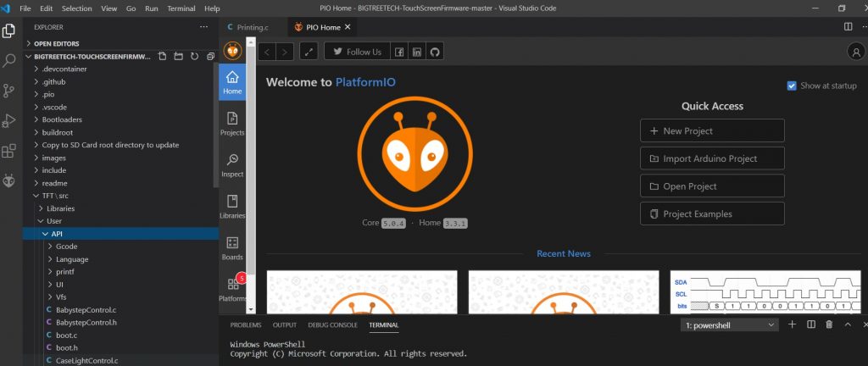This screenshot has width=868, height=366.
Task: Collapse all folders in explorer
Action: tap(210, 57)
